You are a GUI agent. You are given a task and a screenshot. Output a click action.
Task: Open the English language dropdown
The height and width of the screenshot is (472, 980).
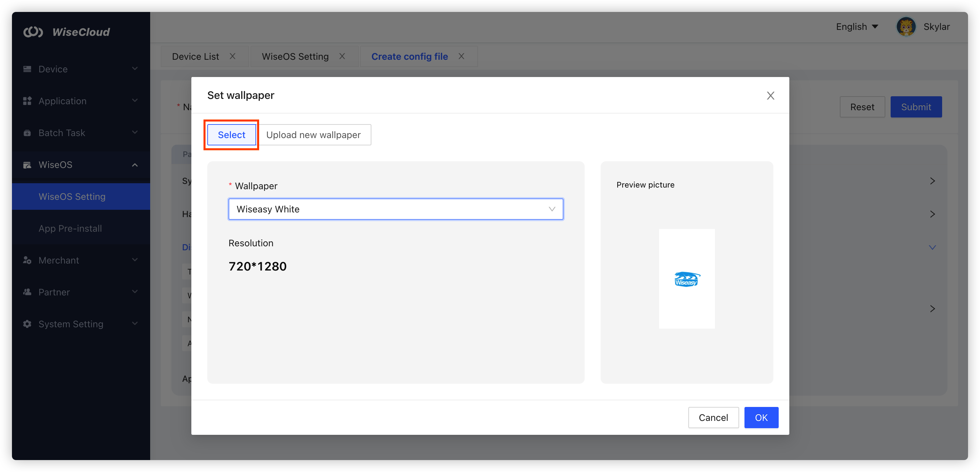click(856, 27)
